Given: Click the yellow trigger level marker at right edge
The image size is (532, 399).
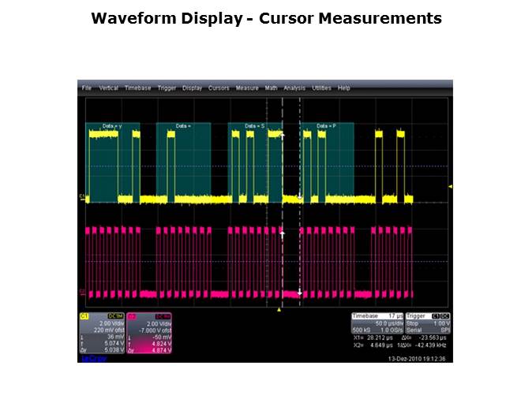Looking at the screenshot, I should click(450, 187).
